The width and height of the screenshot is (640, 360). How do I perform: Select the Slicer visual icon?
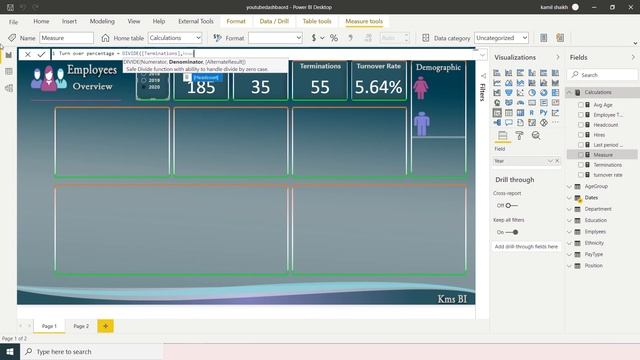pyautogui.click(x=497, y=113)
